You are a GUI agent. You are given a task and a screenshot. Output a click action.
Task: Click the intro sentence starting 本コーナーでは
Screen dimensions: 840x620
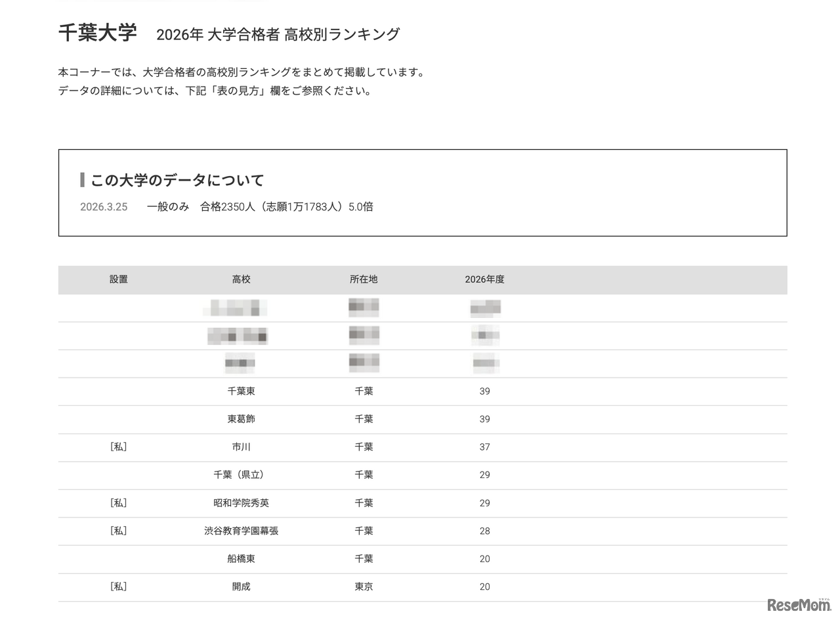click(x=243, y=72)
